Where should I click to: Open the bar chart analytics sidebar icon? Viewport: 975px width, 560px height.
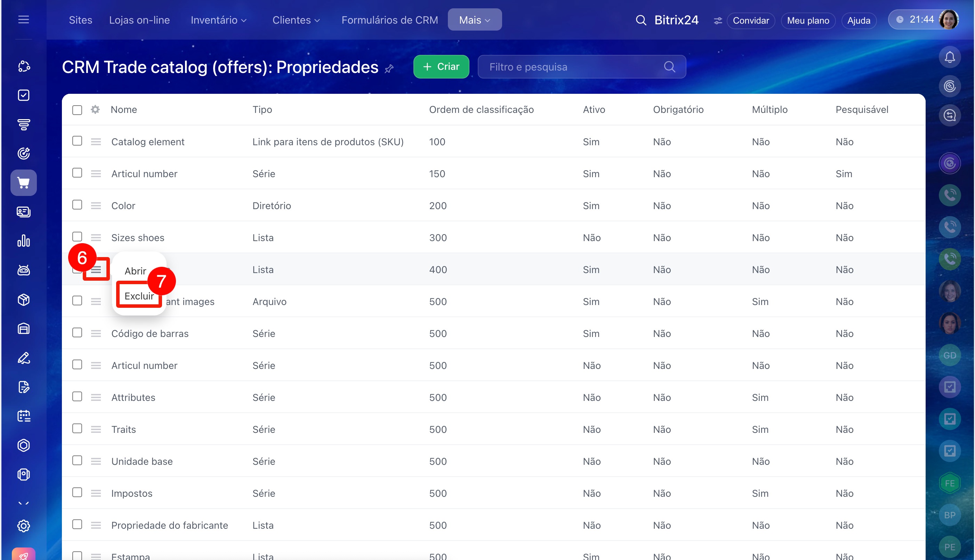tap(24, 241)
